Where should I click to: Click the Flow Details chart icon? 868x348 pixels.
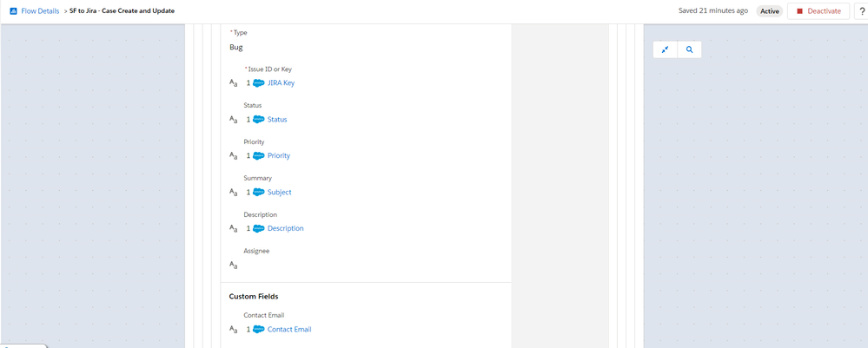click(13, 11)
